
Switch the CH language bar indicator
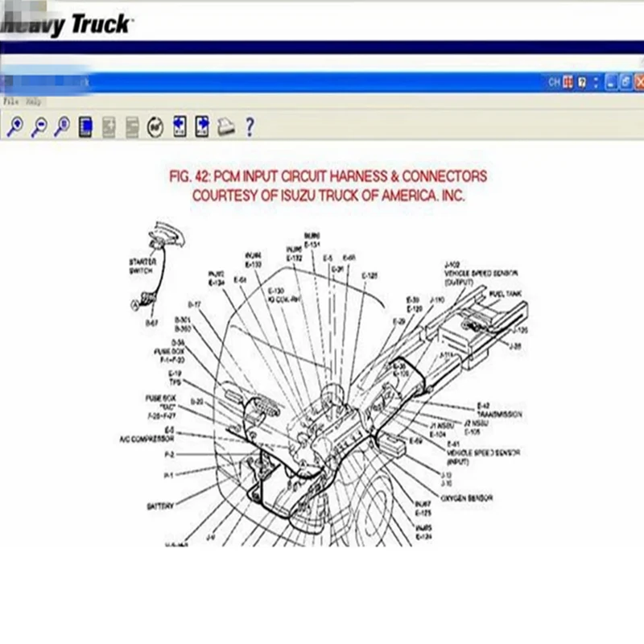coord(554,83)
